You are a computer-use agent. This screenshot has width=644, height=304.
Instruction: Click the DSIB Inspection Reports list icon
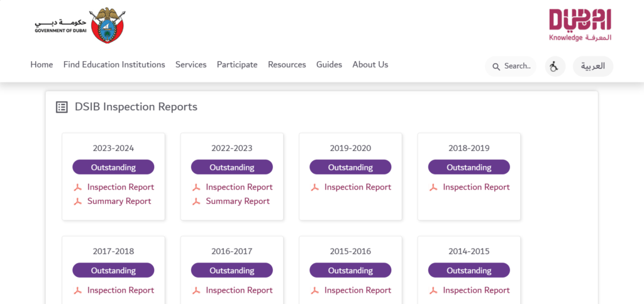coord(62,107)
